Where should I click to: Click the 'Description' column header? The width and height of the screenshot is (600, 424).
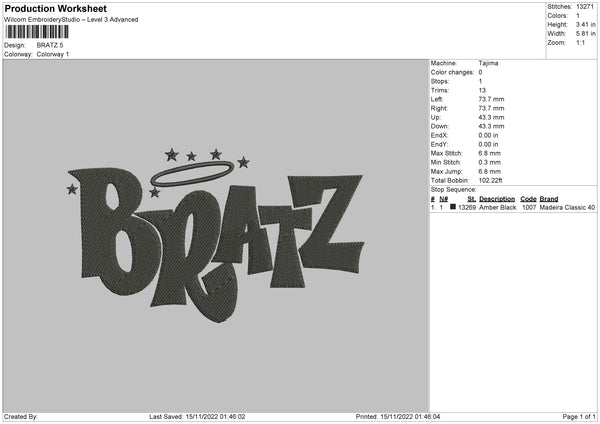[x=497, y=199]
